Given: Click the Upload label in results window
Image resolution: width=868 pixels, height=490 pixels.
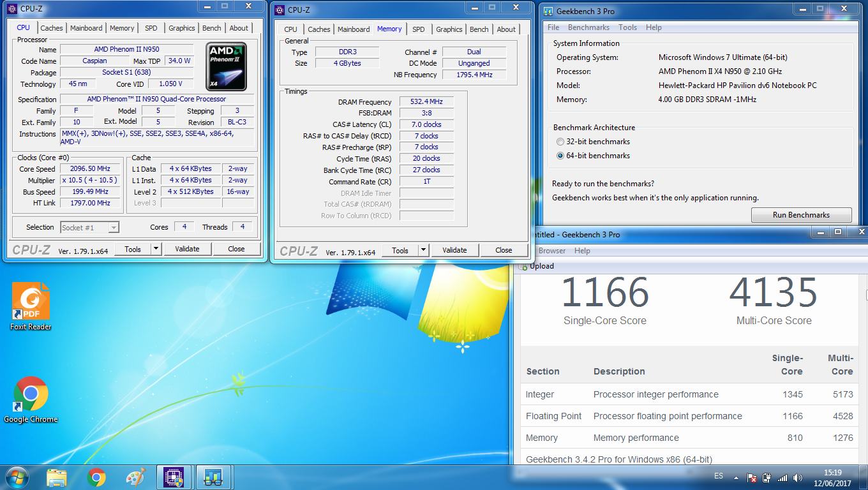Looking at the screenshot, I should click(542, 266).
